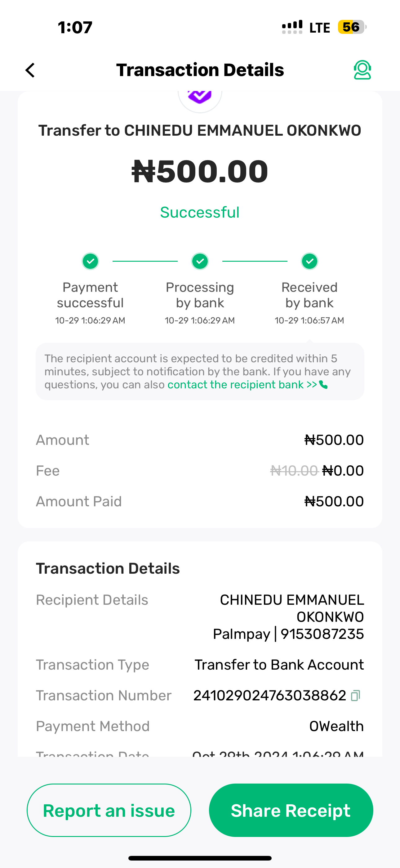Tap the battery indicator in status bar
Viewport: 400px width, 868px height.
click(352, 27)
